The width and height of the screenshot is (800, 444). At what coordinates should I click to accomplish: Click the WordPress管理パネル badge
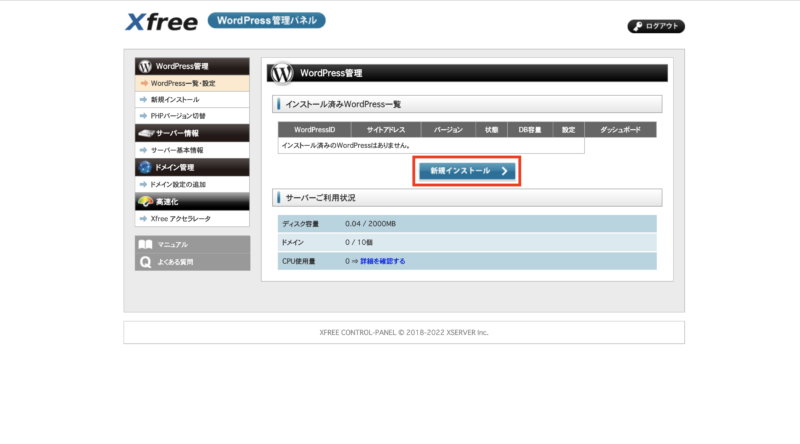click(x=266, y=20)
